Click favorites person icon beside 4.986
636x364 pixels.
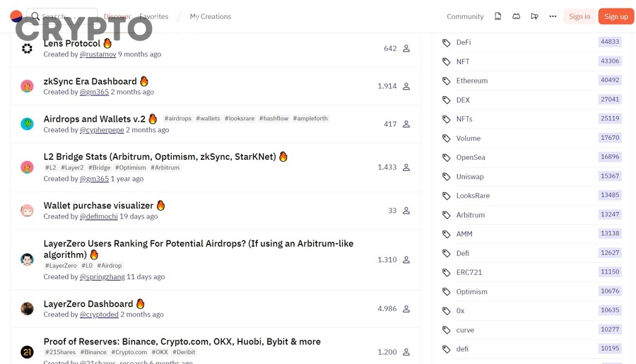point(406,309)
